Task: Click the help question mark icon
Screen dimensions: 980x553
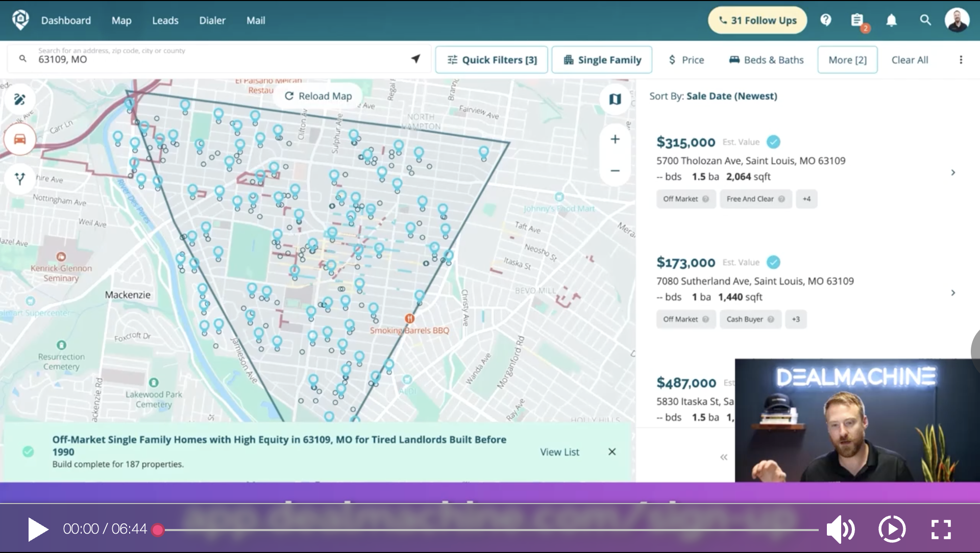Action: (x=826, y=20)
